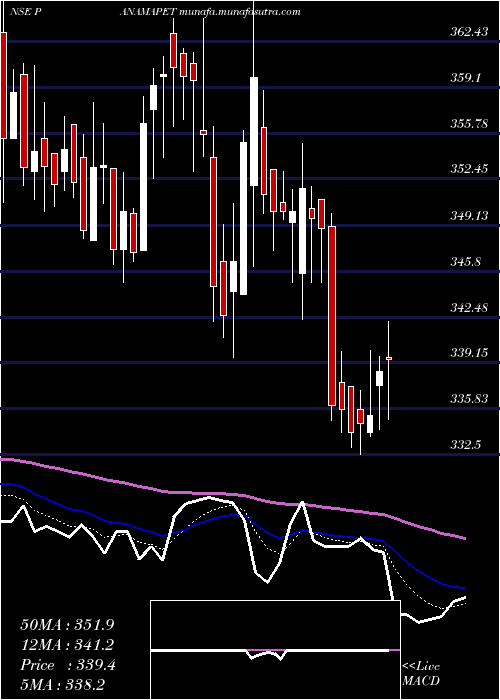Click the 362.43 price level label

pyautogui.click(x=469, y=32)
